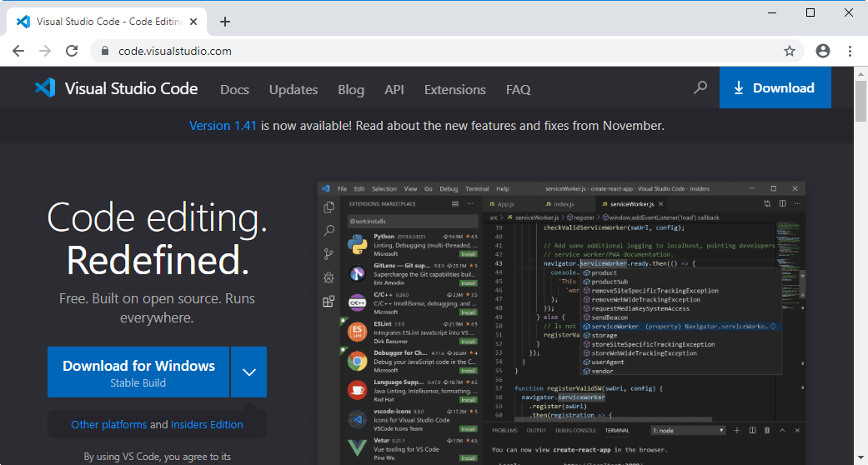Click the Search magnifier in the screenshot's activity bar
868x465 pixels.
[x=329, y=230]
